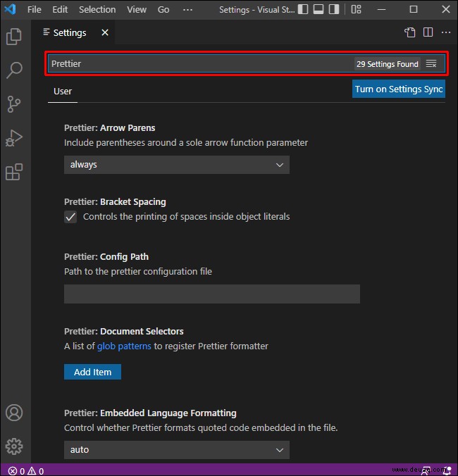The height and width of the screenshot is (476, 458).
Task: Click Turn on Settings Sync button
Action: pyautogui.click(x=399, y=89)
